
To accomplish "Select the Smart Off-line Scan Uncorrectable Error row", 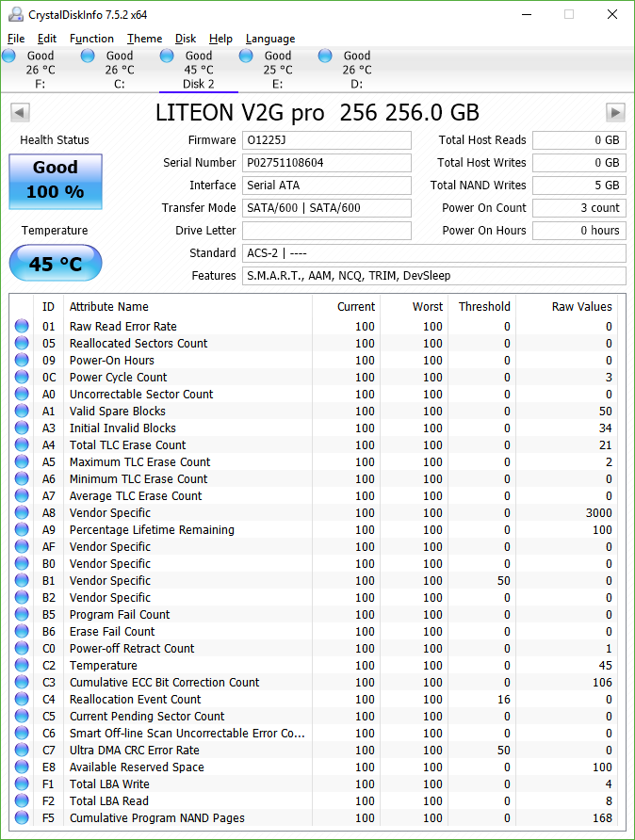I will [x=314, y=733].
